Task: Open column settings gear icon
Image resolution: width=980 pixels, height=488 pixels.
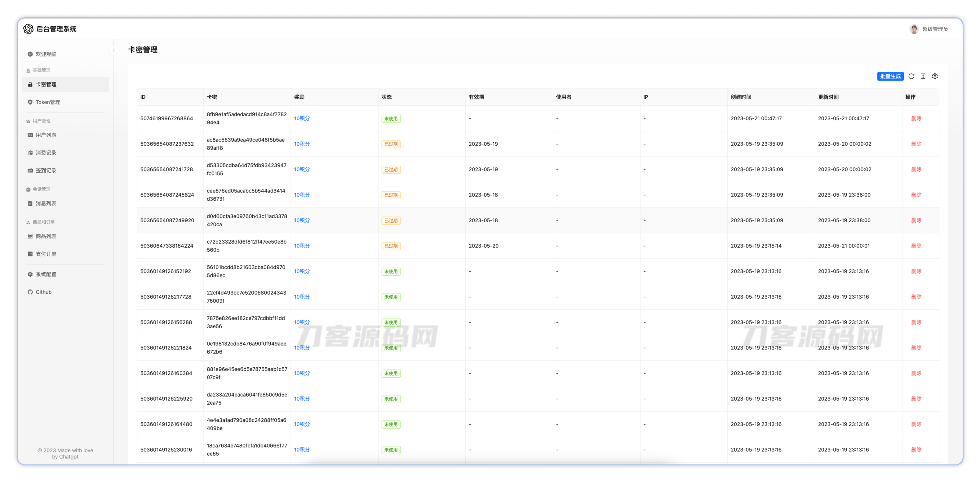Action: [x=935, y=77]
